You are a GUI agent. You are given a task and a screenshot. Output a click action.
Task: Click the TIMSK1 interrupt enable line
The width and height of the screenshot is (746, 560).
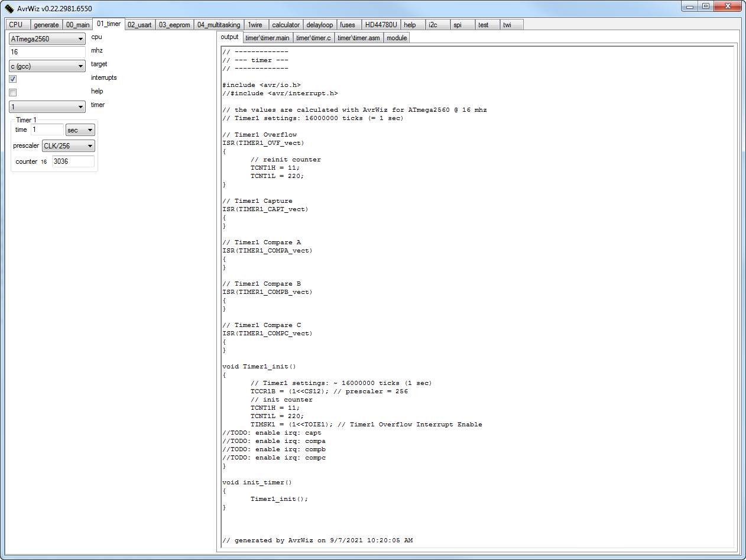(366, 425)
